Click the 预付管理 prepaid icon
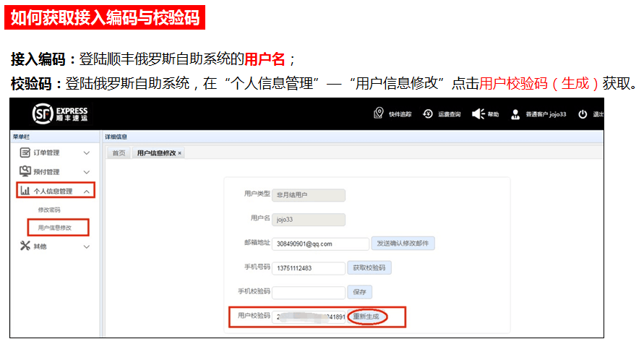This screenshot has height=352, width=644. click(25, 171)
